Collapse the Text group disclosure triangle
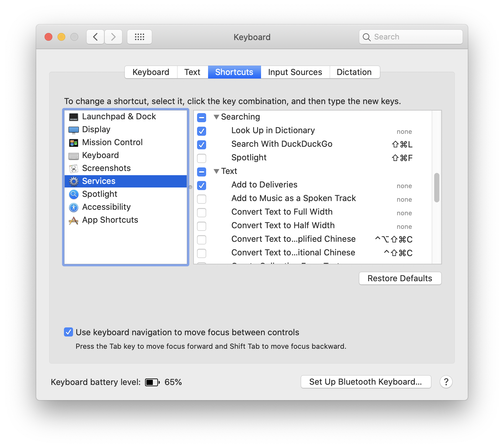504x448 pixels. (x=216, y=171)
